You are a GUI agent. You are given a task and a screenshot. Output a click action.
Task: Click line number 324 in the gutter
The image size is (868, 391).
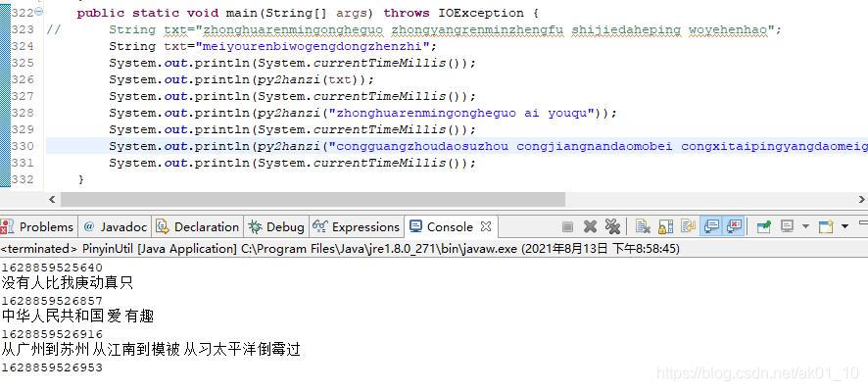click(23, 46)
